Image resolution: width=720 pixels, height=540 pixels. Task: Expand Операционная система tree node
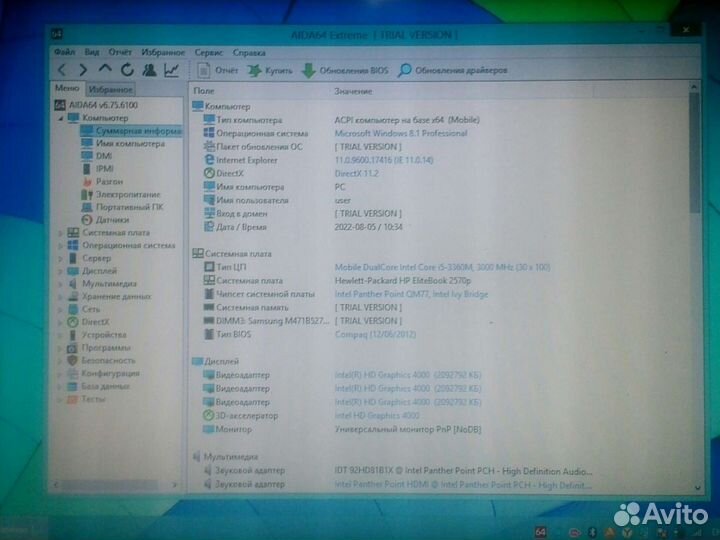[60, 246]
